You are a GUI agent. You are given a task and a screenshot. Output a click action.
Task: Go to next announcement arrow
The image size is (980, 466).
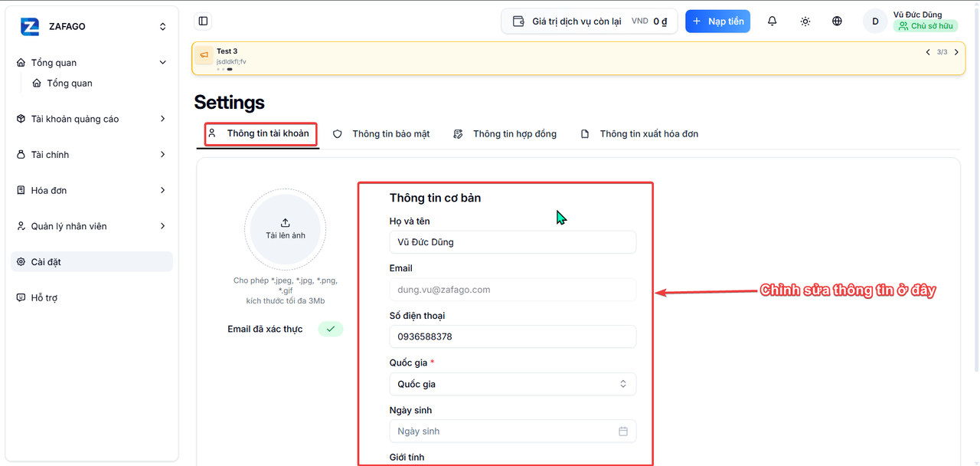pyautogui.click(x=956, y=52)
